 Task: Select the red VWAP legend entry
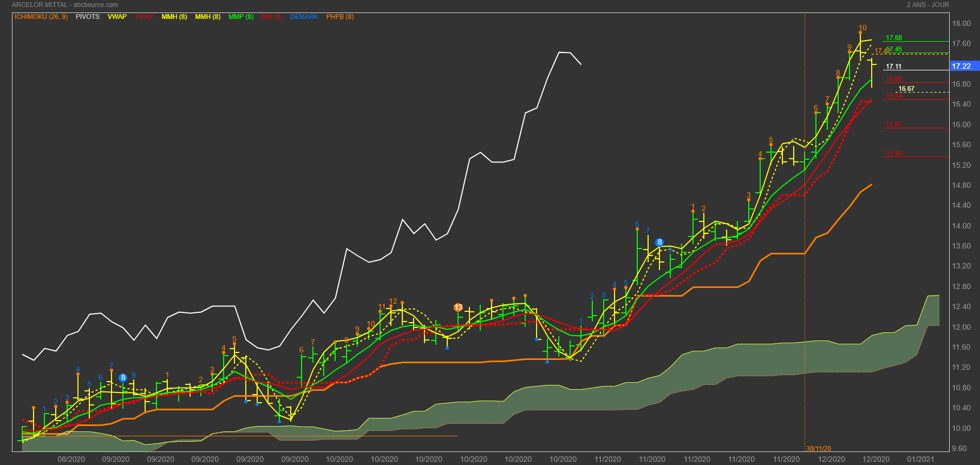[144, 17]
